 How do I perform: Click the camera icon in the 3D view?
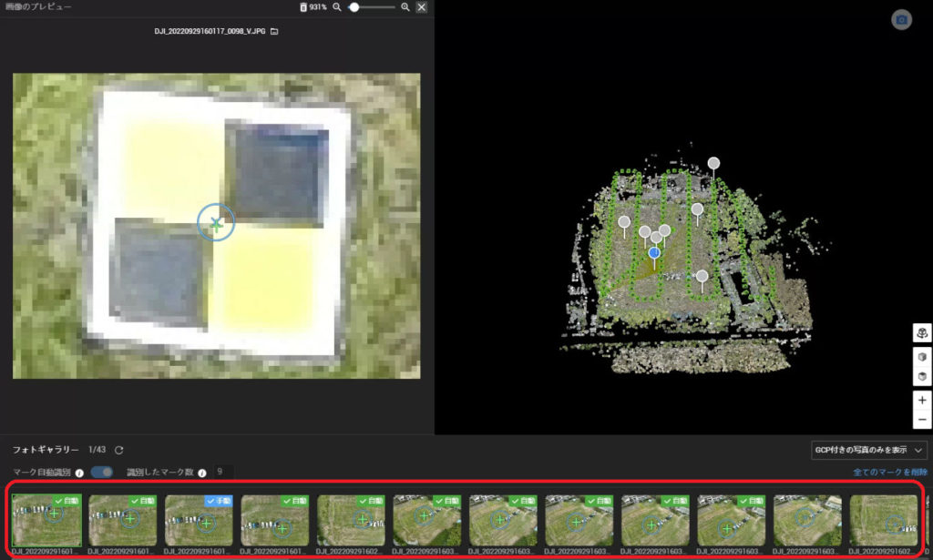coord(901,20)
